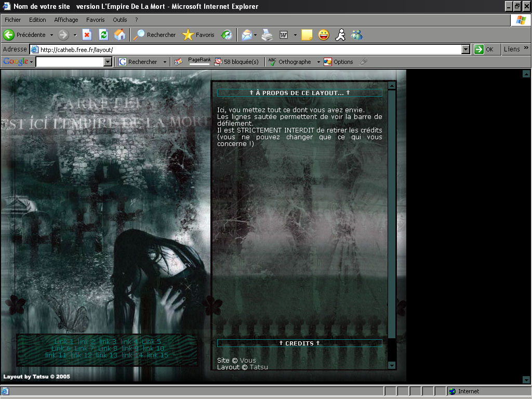
Task: Toggle Orthographe spell check in the Google toolbar
Action: [289, 62]
